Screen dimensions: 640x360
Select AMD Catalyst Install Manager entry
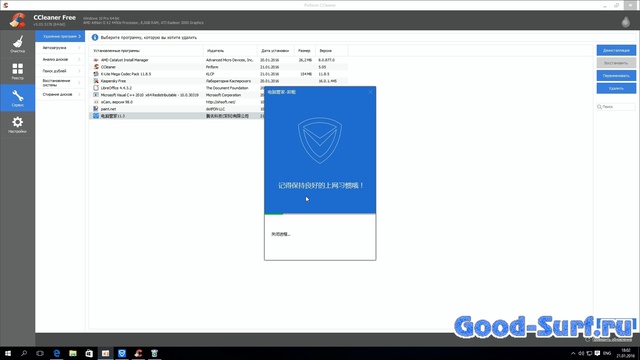pyautogui.click(x=124, y=60)
